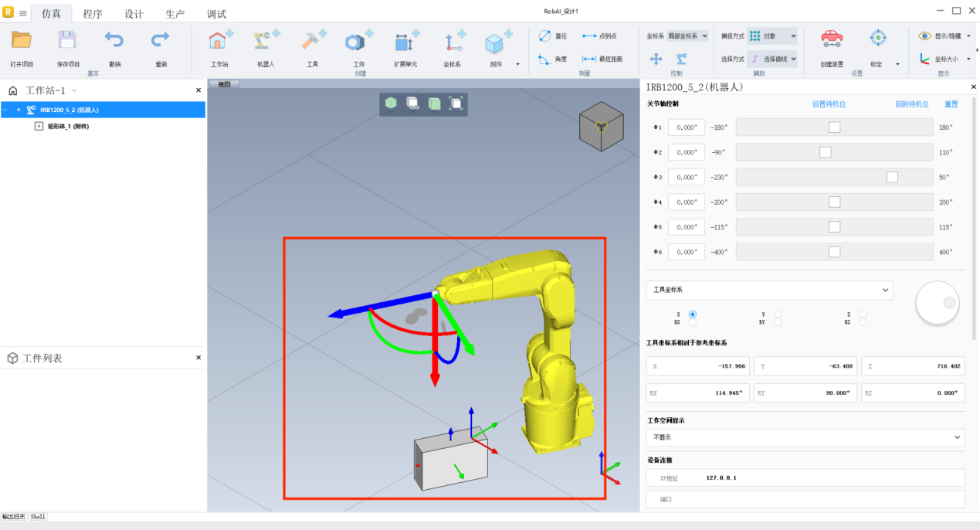Select the RZ rotation radio button

pos(862,322)
